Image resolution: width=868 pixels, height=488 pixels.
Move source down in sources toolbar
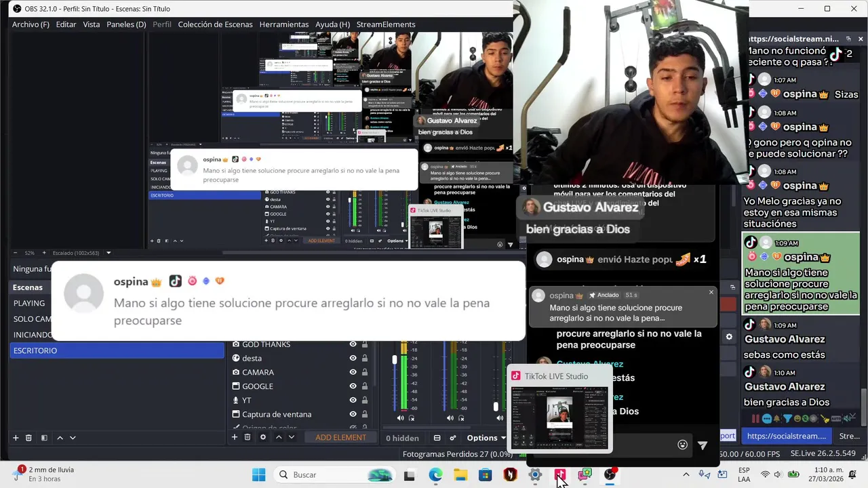[292, 437]
